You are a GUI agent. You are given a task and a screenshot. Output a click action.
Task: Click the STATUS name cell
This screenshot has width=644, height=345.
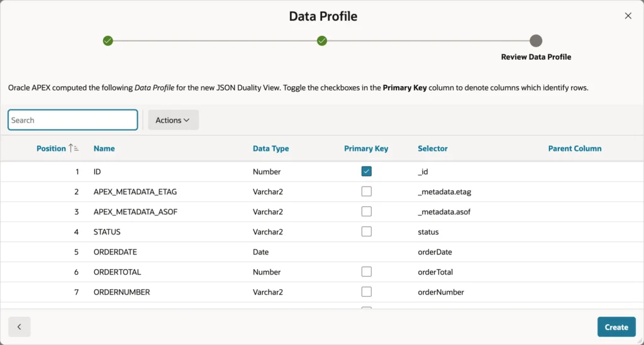[107, 232]
